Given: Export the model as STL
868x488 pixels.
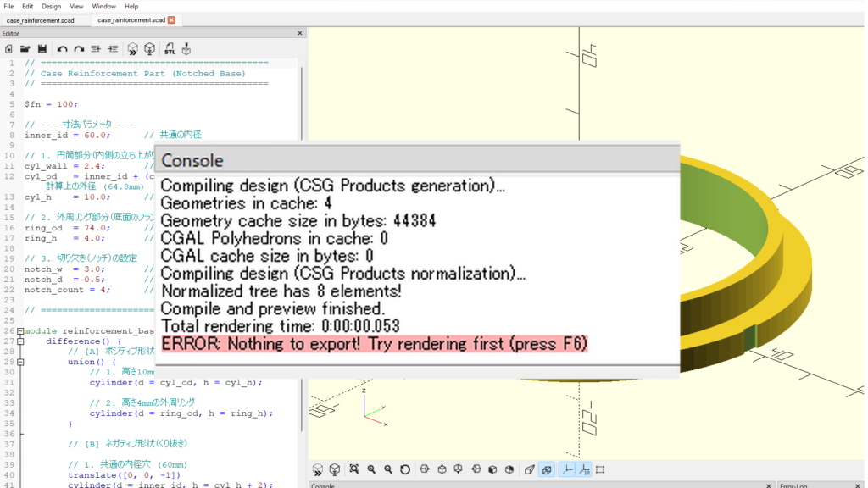Looking at the screenshot, I should click(170, 48).
